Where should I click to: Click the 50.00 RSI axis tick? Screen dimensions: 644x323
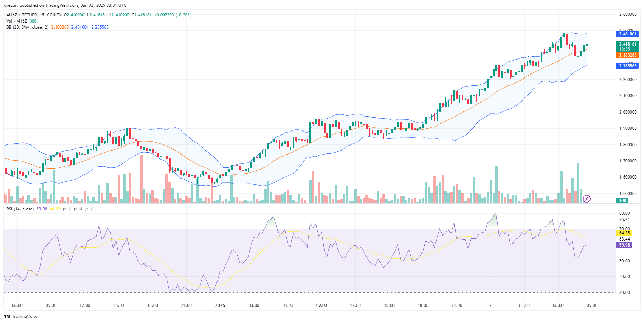pyautogui.click(x=624, y=261)
